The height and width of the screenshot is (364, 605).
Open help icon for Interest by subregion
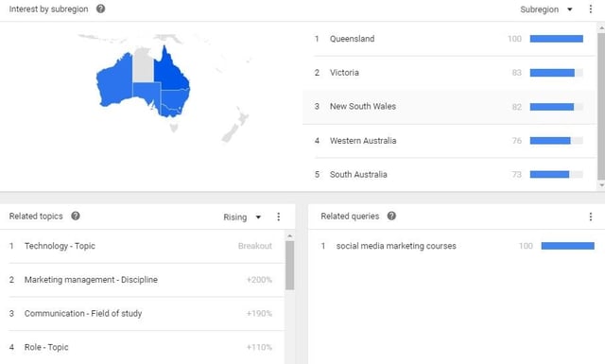point(101,9)
